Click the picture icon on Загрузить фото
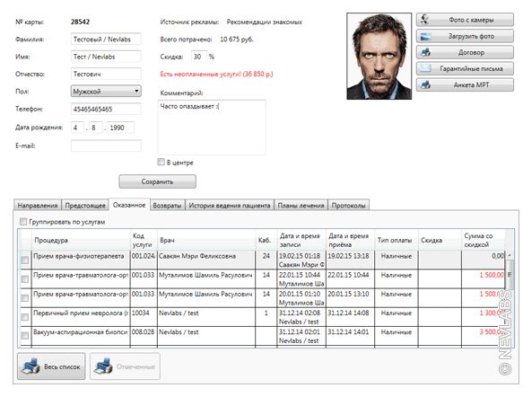 [x=425, y=36]
